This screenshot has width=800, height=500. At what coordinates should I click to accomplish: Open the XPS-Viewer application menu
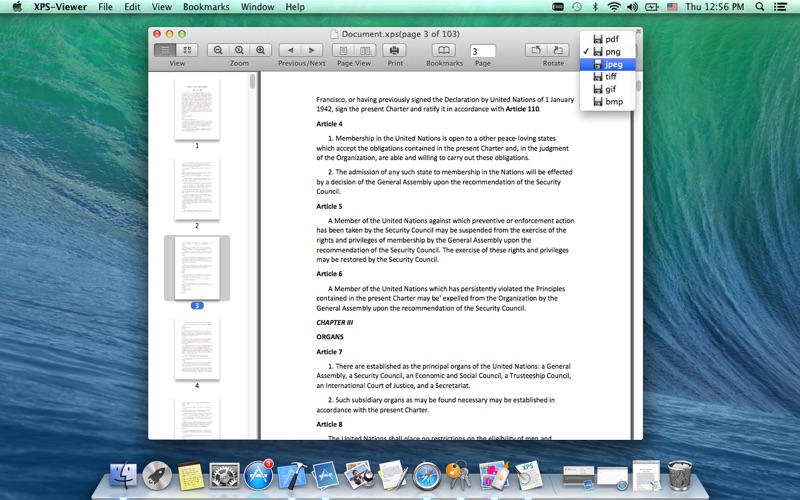click(60, 7)
